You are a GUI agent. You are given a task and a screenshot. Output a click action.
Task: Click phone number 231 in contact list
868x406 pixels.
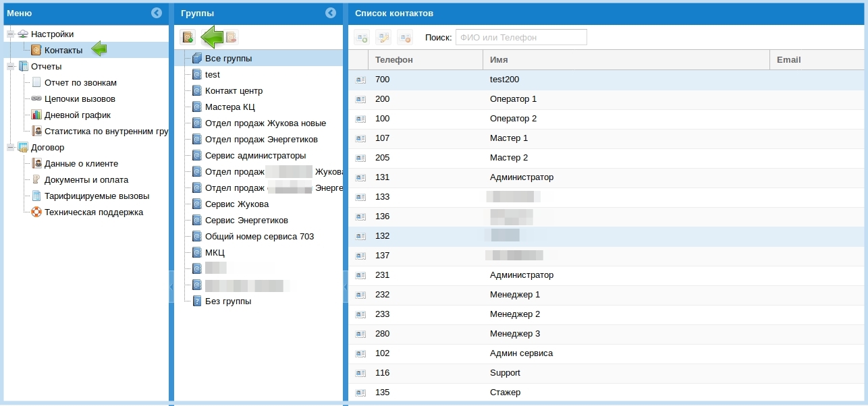pos(383,275)
